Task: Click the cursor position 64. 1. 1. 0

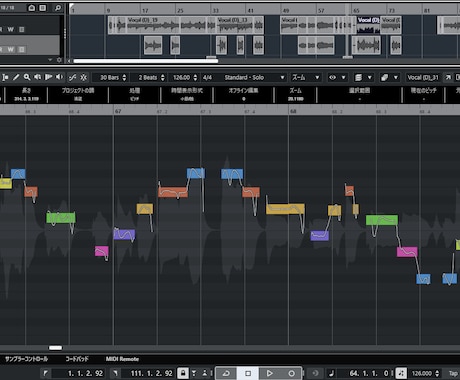Action: point(369,373)
